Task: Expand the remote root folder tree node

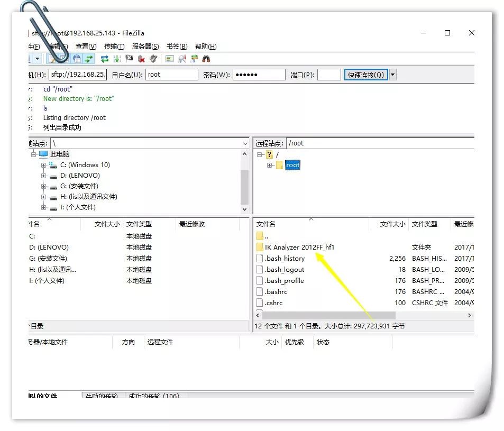Action: pos(270,165)
